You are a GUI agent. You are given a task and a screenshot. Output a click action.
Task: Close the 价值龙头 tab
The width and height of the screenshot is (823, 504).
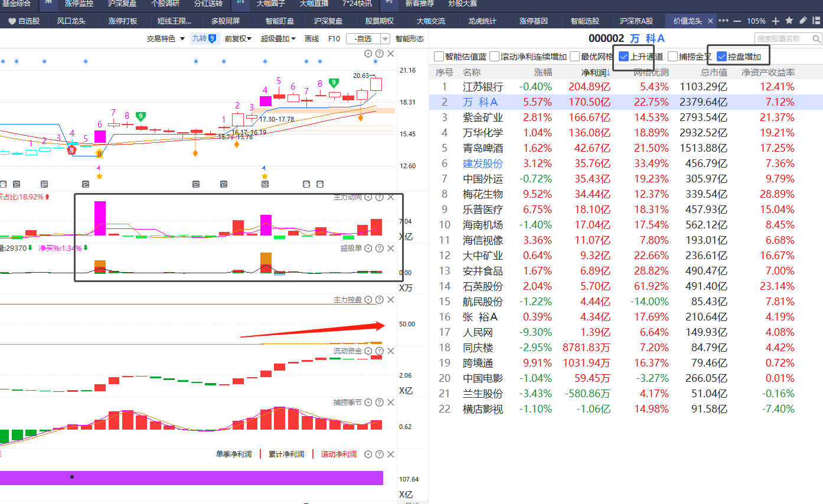click(x=710, y=21)
